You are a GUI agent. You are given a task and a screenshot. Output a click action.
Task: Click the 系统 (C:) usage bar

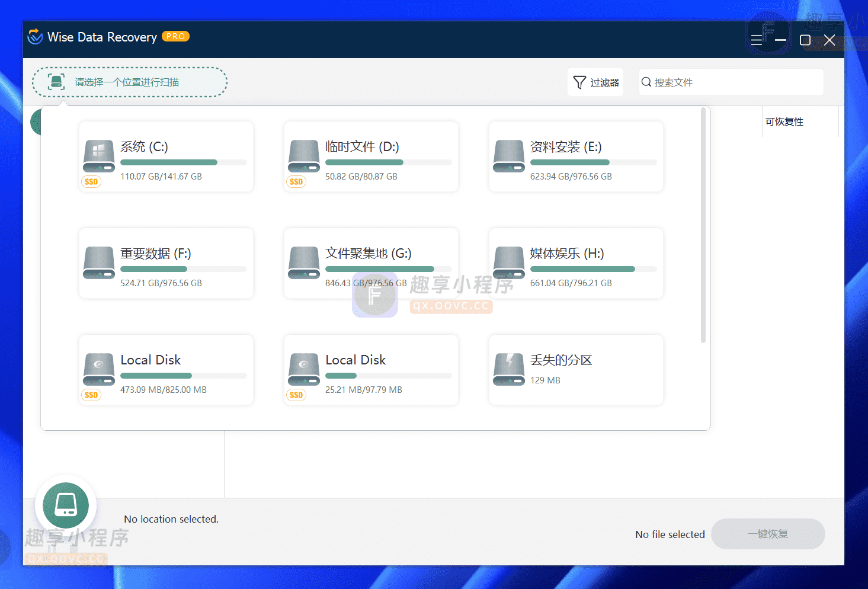point(184,162)
